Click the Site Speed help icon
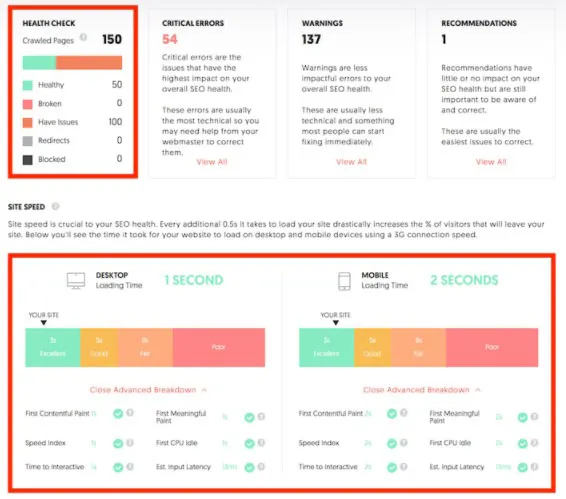The image size is (566, 499). point(55,206)
